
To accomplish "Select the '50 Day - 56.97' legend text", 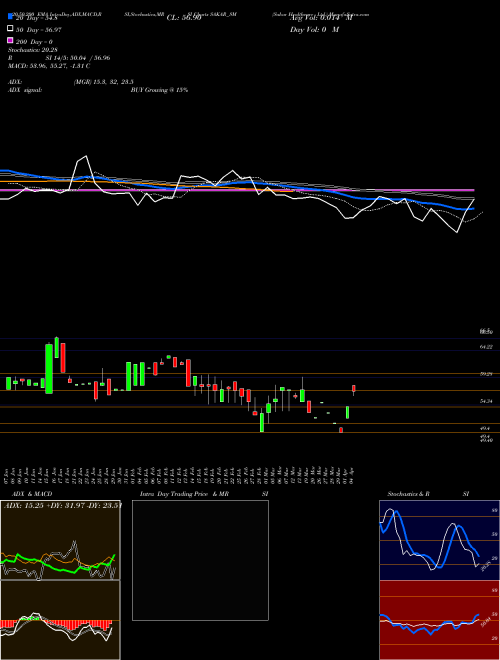I will pos(38,29).
